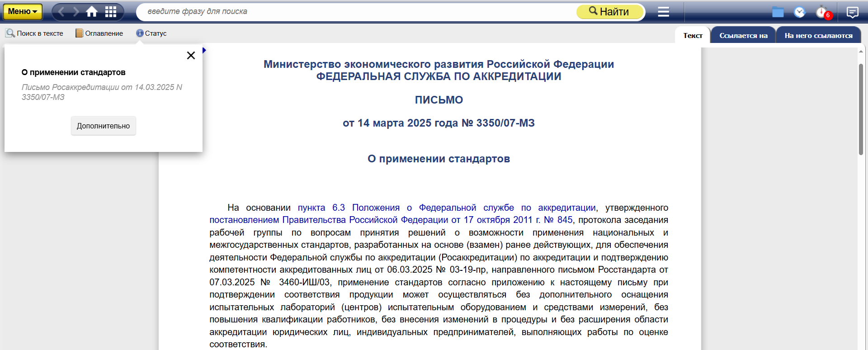Open link постановлением Правительства от 17 октября 2011
868x350 pixels.
(x=391, y=220)
